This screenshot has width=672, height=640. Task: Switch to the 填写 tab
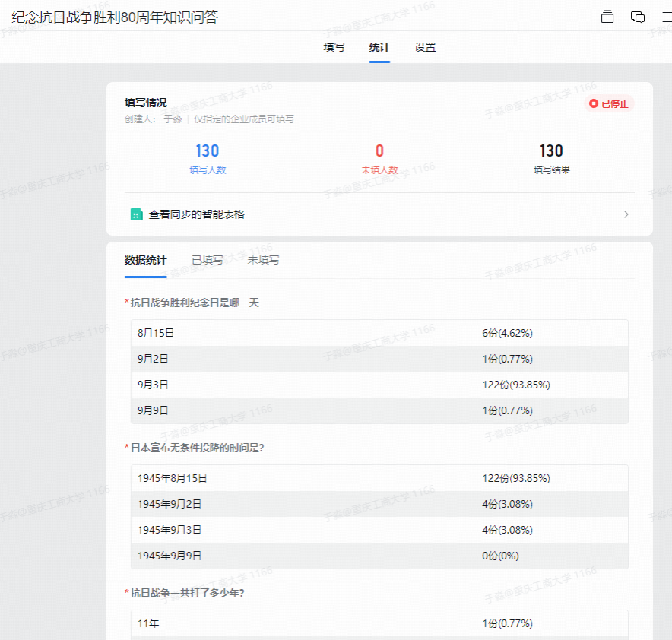pos(333,46)
